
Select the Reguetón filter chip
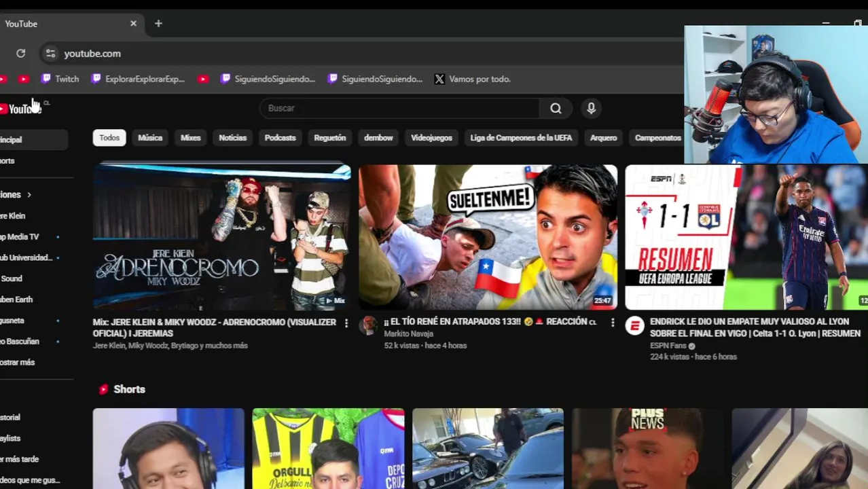tap(330, 137)
